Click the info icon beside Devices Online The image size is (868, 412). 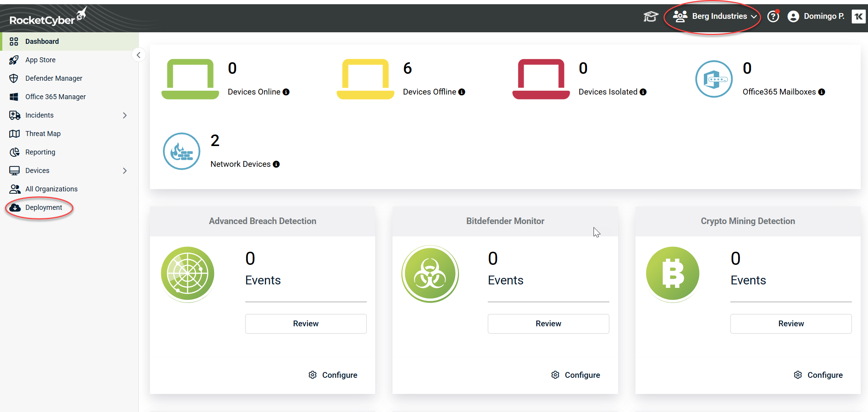coord(286,92)
